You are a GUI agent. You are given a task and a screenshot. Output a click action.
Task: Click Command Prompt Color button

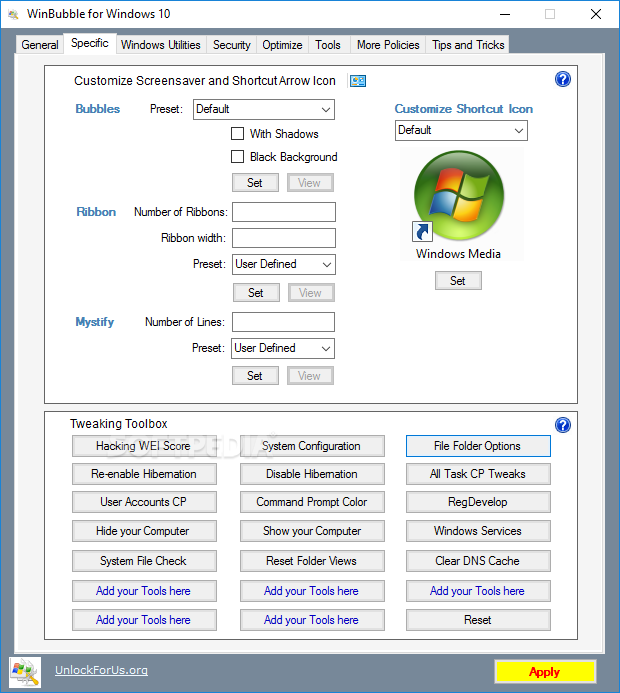tap(312, 502)
